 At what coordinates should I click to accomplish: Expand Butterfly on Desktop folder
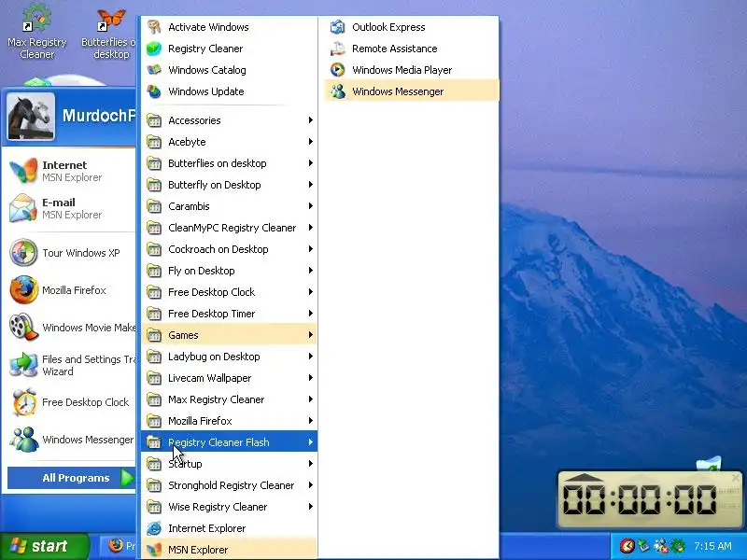229,184
